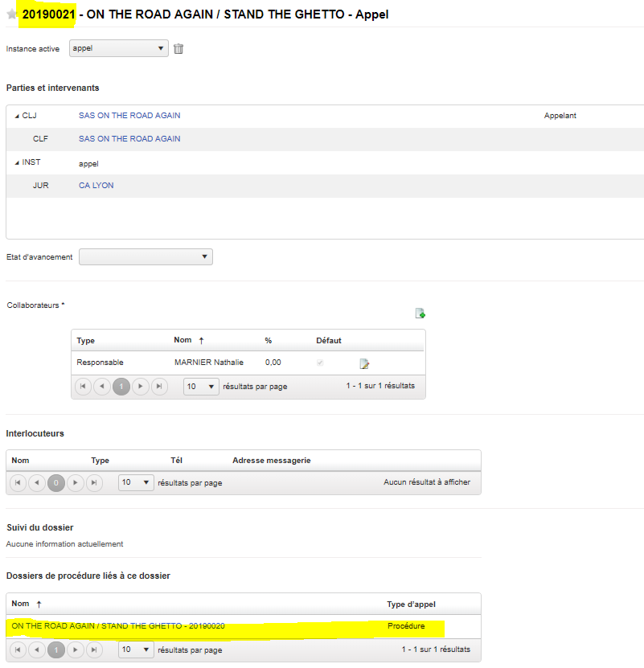The height and width of the screenshot is (668, 644).
Task: Click Nom column header in Interlocuteurs
Action: pos(20,461)
